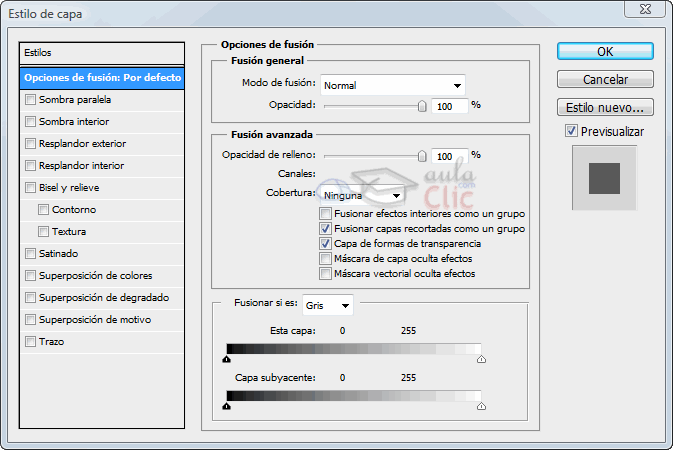673x450 pixels.
Task: Click the white stop of Capa subyacente gradient
Action: 482,406
